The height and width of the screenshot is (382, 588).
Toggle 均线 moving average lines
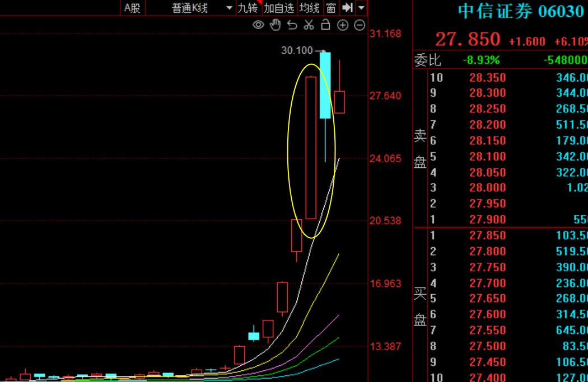[309, 8]
